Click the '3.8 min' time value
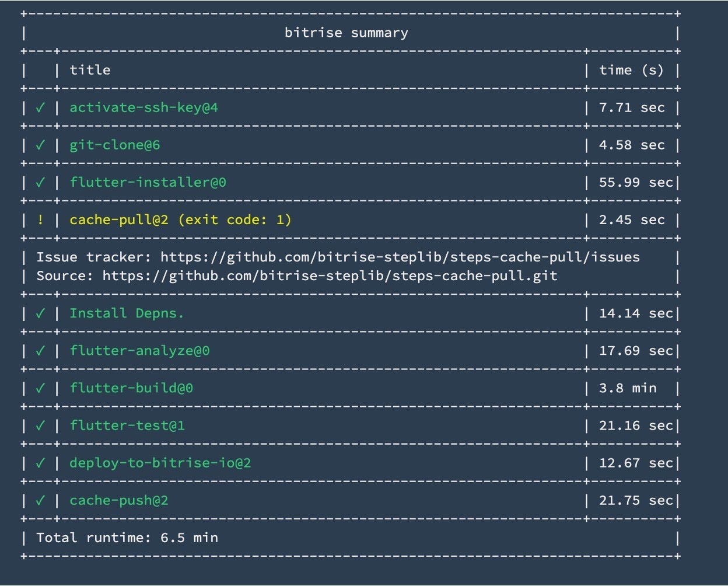 (x=628, y=388)
